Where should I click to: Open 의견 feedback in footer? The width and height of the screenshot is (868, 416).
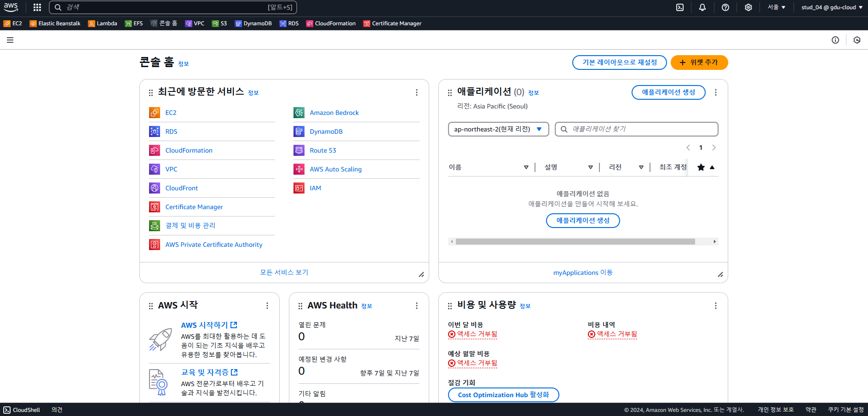[57, 410]
